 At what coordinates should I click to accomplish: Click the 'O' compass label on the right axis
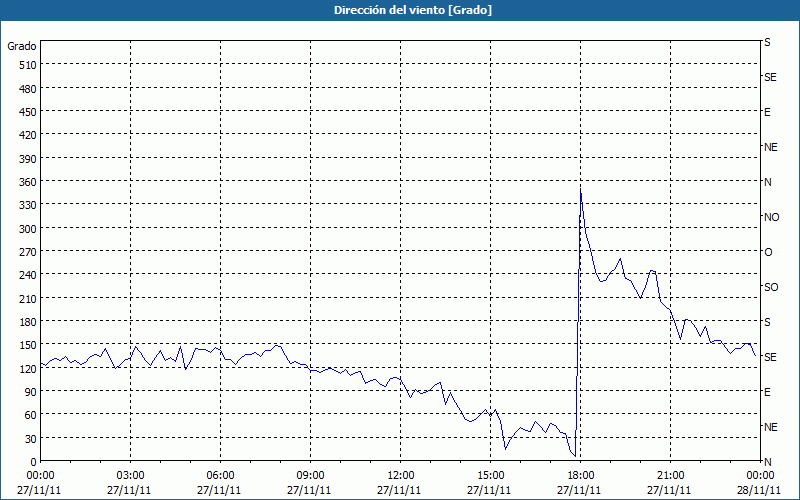tap(768, 253)
